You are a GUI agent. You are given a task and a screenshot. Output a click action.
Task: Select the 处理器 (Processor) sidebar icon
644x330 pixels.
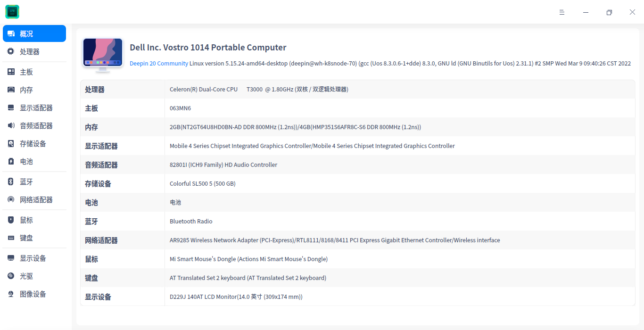click(10, 51)
